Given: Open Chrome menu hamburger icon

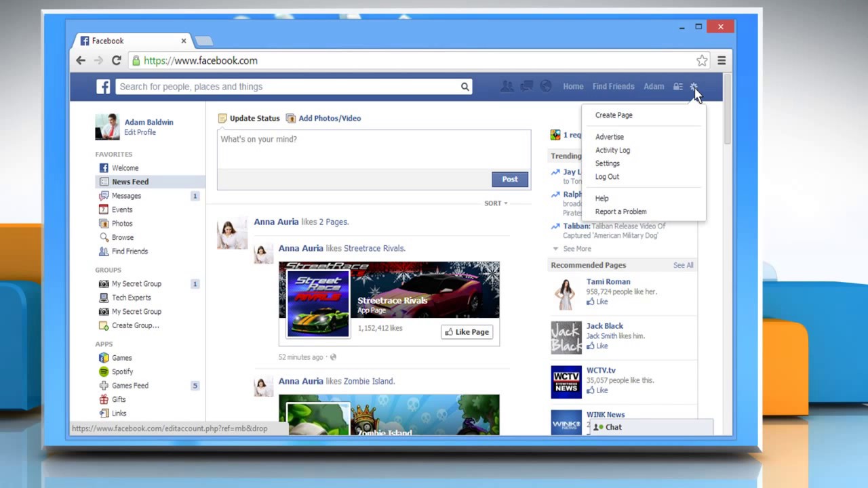Looking at the screenshot, I should 722,60.
